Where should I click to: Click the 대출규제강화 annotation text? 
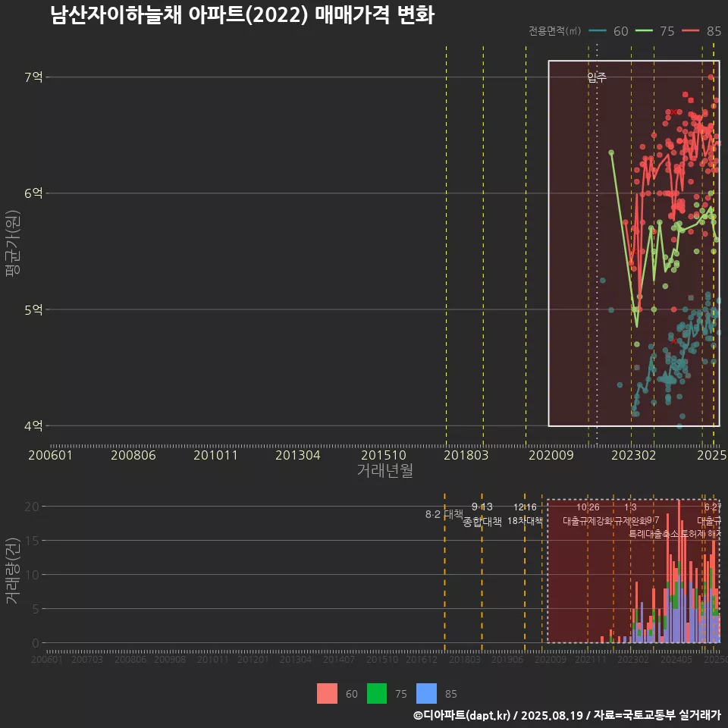pyautogui.click(x=588, y=521)
